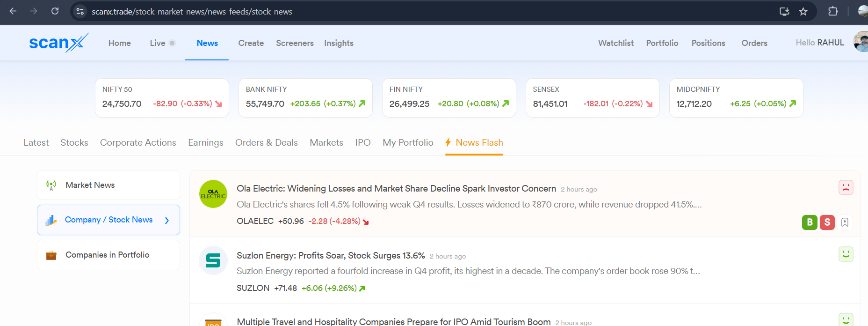Bookmark the Ola Electric news item
The width and height of the screenshot is (868, 326).
tap(845, 222)
